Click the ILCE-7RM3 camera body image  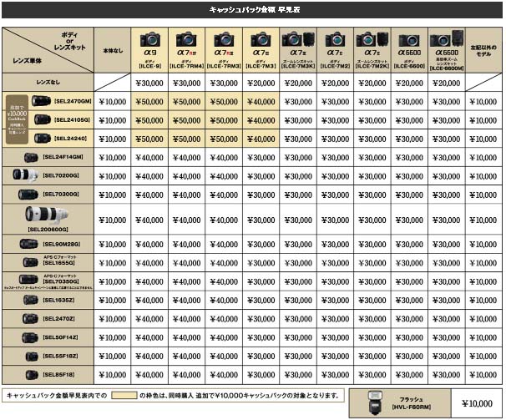coord(224,39)
